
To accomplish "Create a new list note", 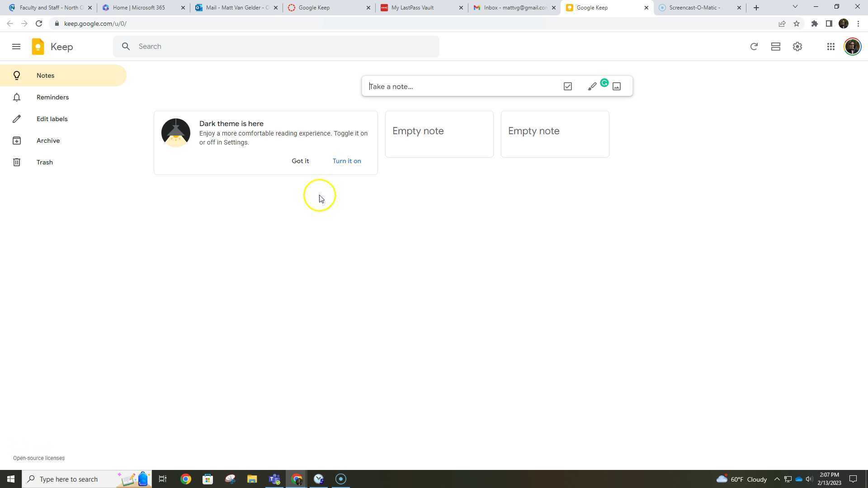I will point(567,86).
